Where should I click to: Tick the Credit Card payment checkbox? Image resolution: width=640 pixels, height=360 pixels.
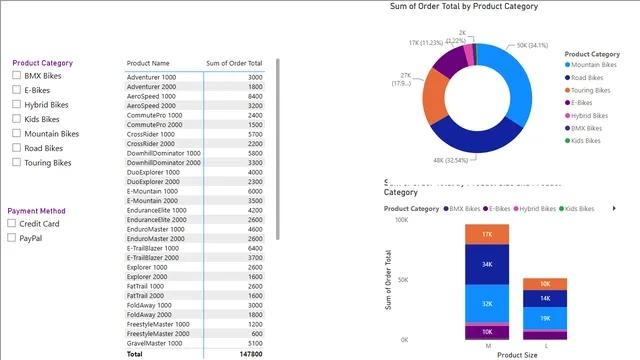pos(11,223)
